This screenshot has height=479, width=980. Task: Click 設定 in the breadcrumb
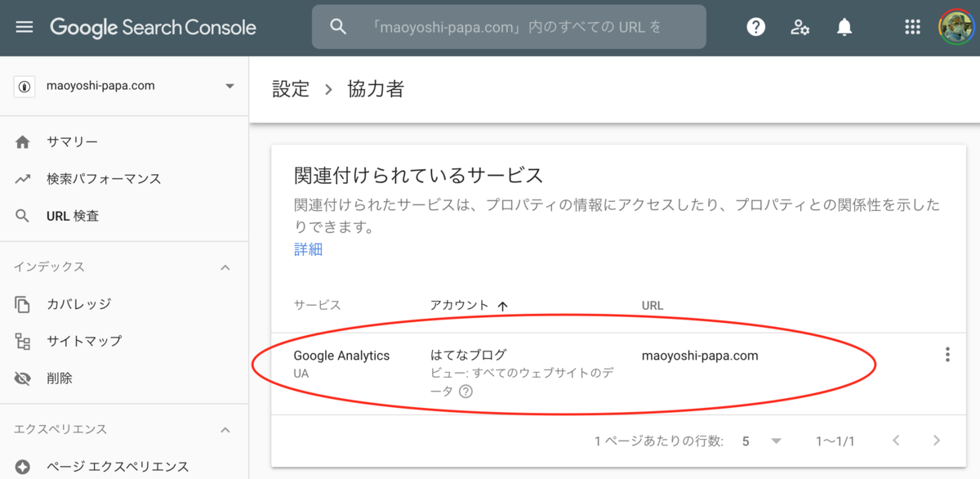291,89
